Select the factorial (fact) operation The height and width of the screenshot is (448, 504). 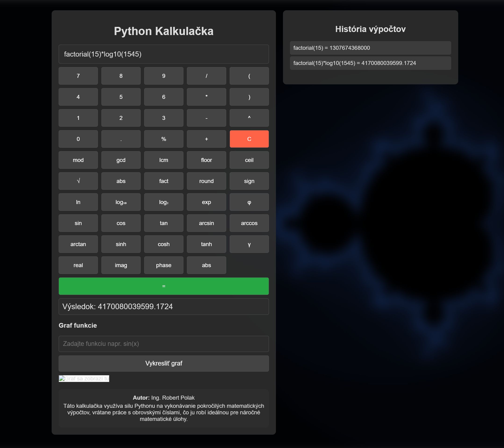[x=164, y=181]
